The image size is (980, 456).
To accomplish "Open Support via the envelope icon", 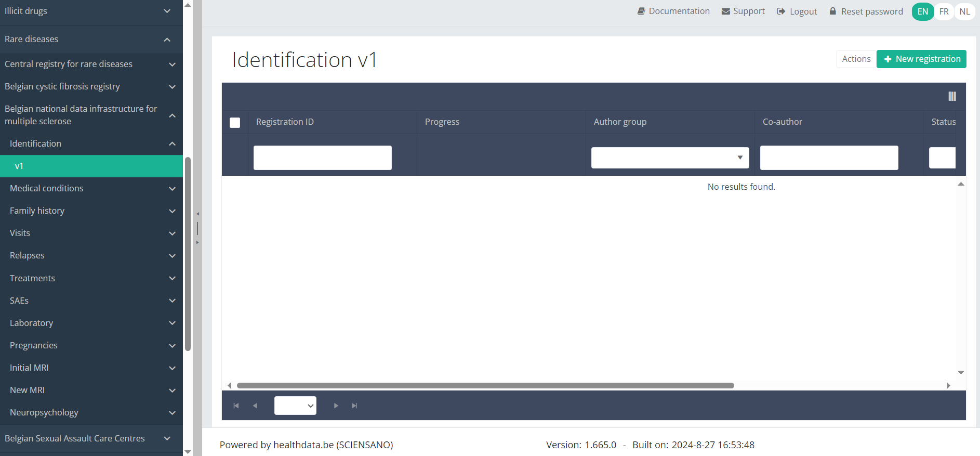I will (725, 11).
